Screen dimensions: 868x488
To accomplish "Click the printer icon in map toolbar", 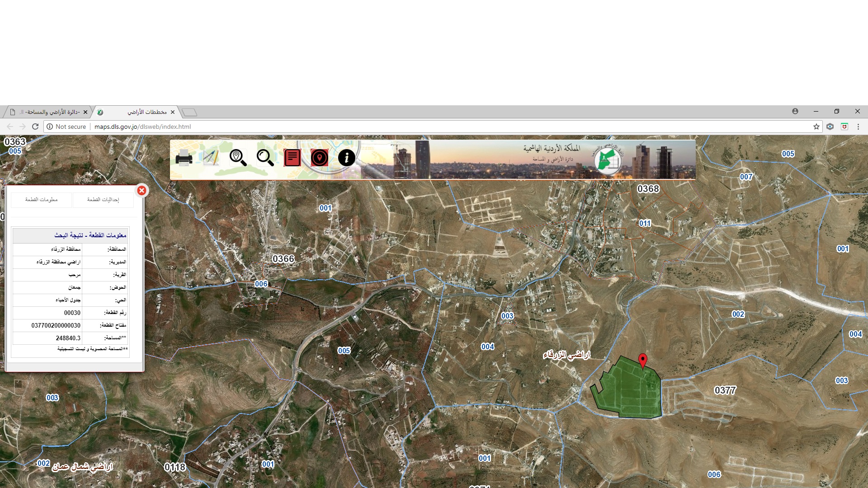I will click(184, 158).
